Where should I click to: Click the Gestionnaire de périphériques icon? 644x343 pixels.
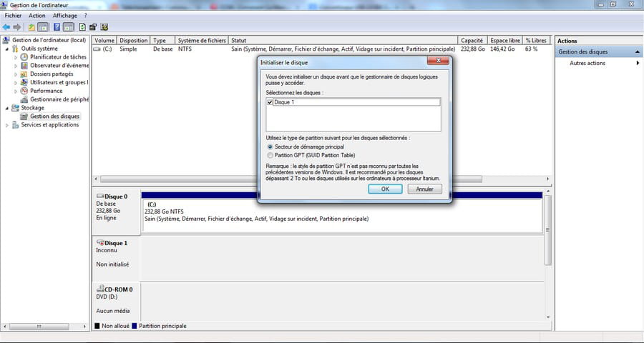[x=24, y=99]
